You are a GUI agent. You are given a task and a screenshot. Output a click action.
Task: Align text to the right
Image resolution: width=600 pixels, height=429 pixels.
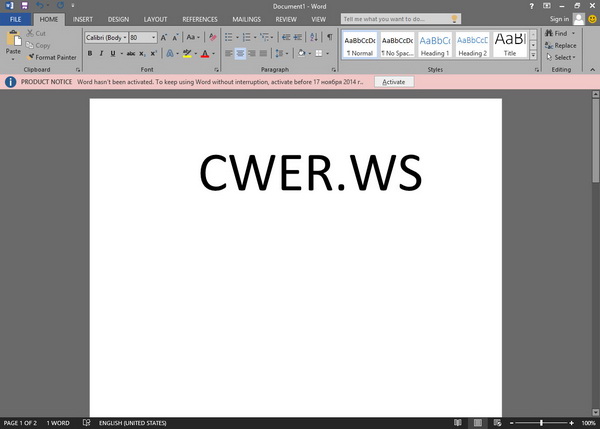[x=252, y=53]
